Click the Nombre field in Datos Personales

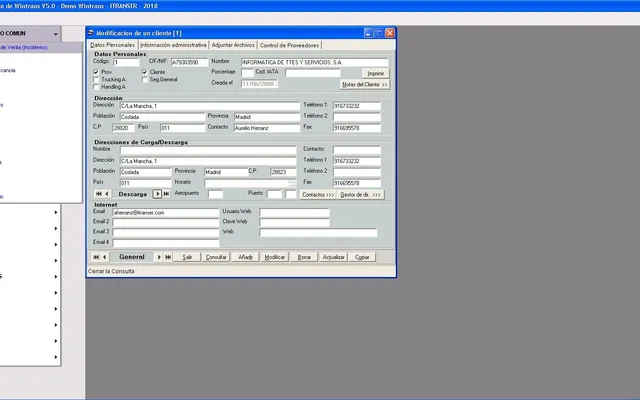click(x=314, y=62)
